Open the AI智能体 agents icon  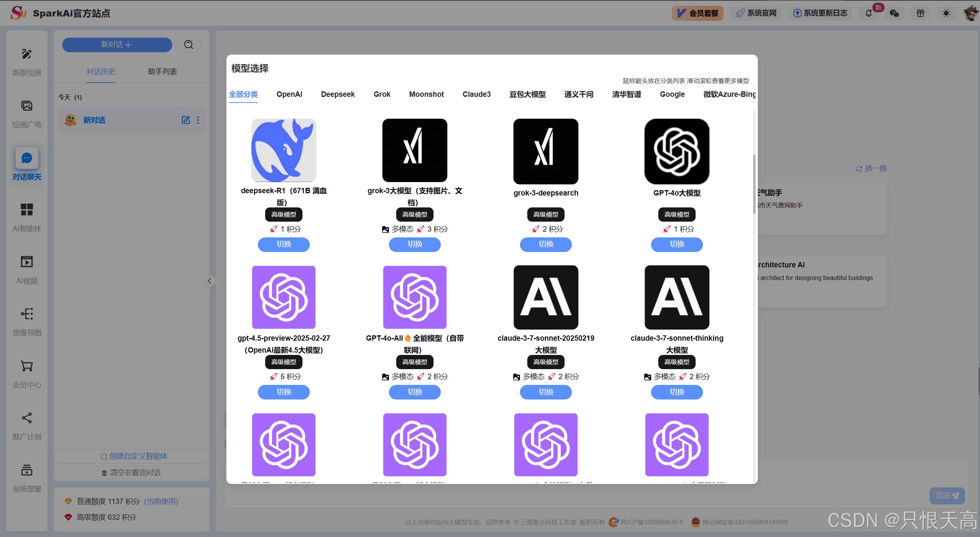[27, 210]
